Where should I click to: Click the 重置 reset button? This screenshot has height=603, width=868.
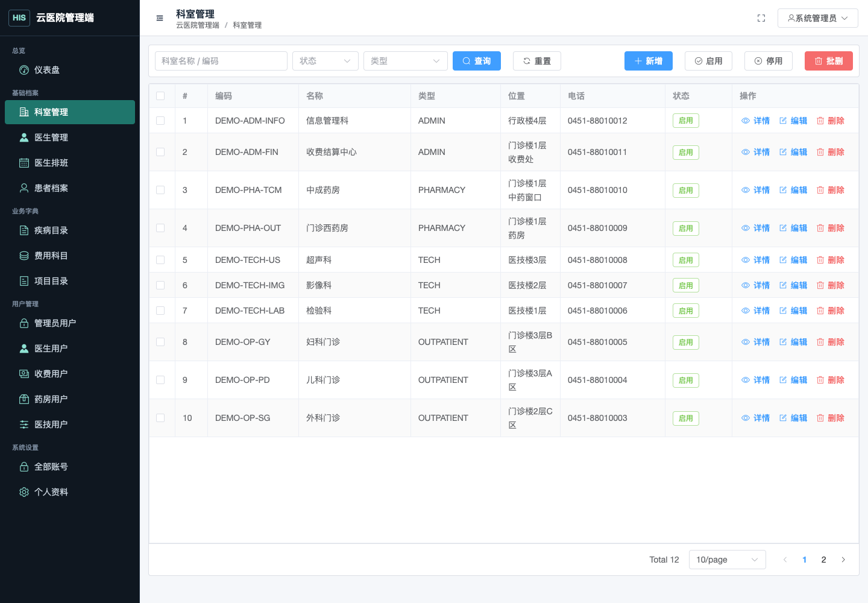pos(537,61)
